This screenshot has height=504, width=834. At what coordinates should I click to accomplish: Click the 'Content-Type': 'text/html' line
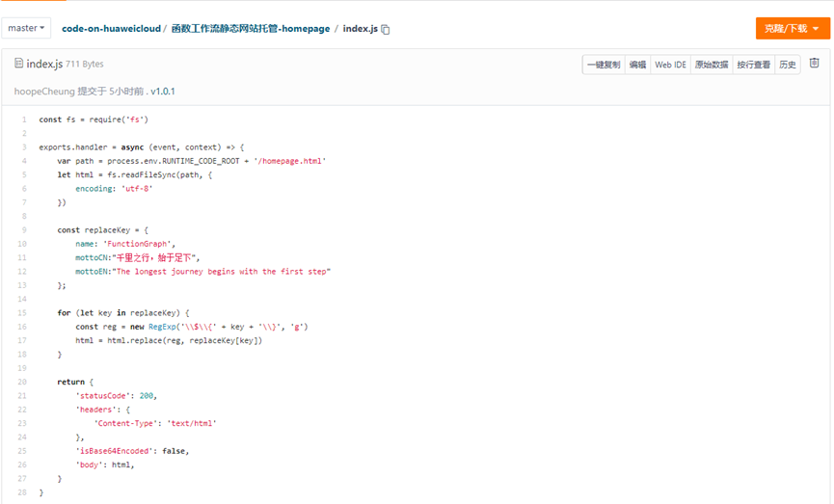click(155, 424)
